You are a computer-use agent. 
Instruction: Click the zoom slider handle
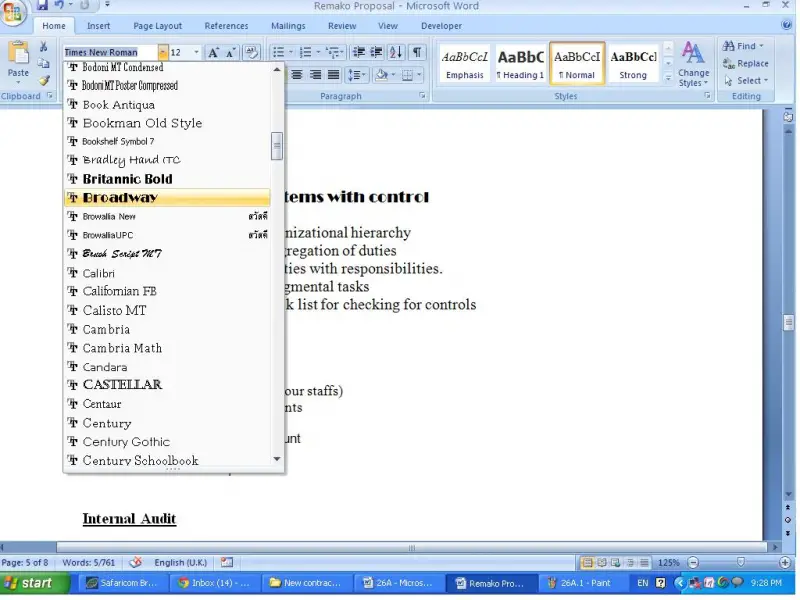click(741, 563)
